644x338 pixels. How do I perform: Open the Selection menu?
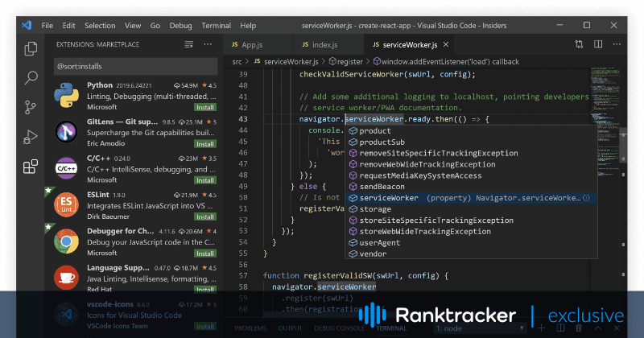[100, 26]
